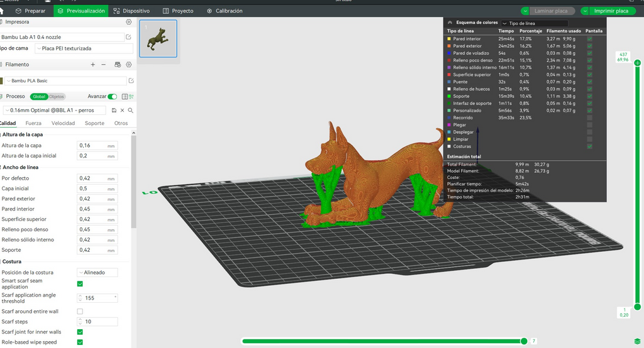The image size is (644, 348).
Task: Click the plus handle atop layer slider
Action: (x=638, y=63)
